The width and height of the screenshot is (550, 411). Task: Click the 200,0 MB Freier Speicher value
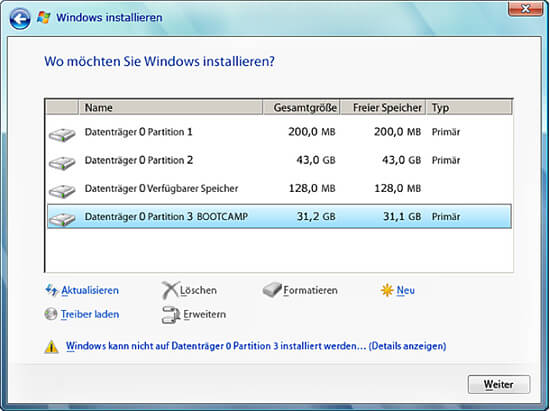coord(397,132)
